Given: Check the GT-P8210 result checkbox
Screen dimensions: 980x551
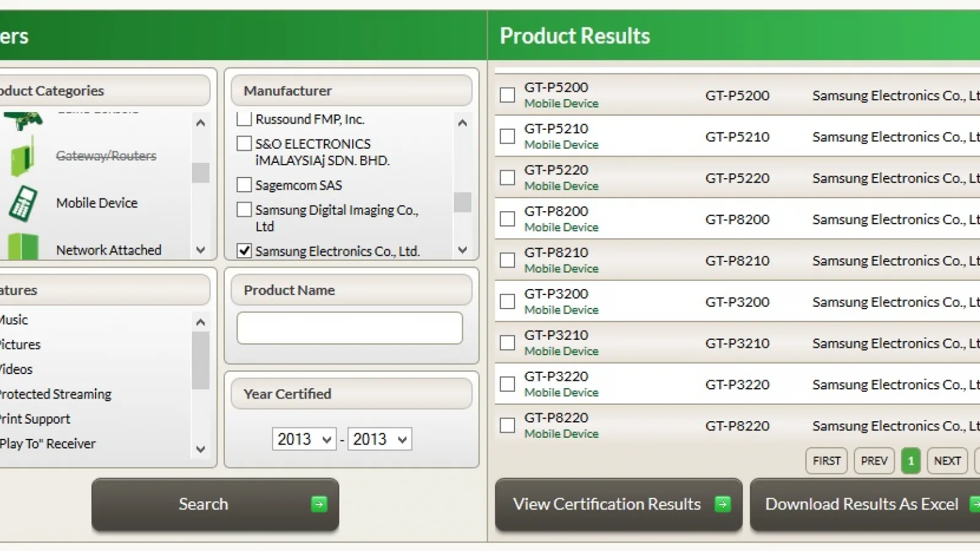Looking at the screenshot, I should 507,260.
